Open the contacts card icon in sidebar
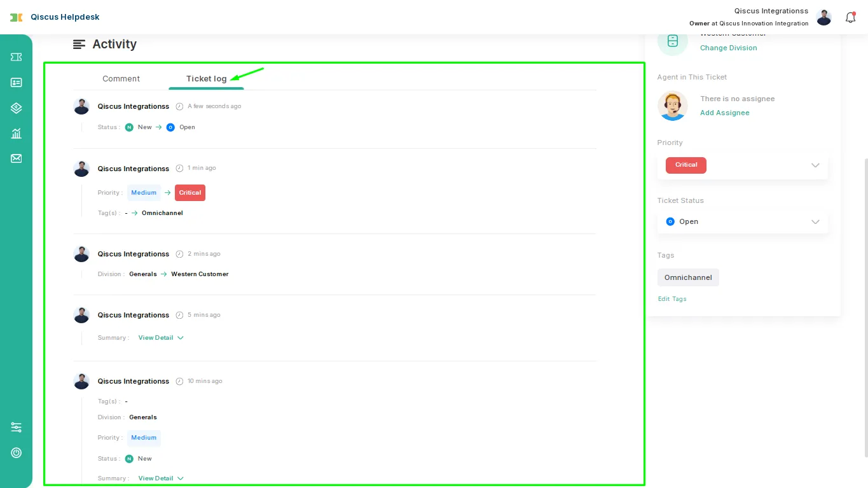Viewport: 868px width, 488px height. pyautogui.click(x=17, y=83)
